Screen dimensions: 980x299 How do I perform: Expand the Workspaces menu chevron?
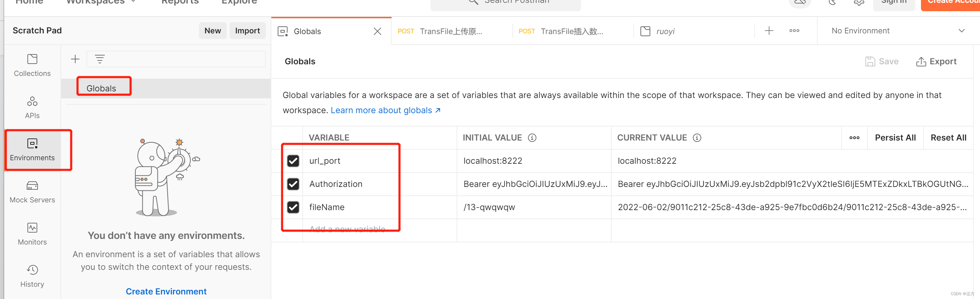pyautogui.click(x=133, y=1)
